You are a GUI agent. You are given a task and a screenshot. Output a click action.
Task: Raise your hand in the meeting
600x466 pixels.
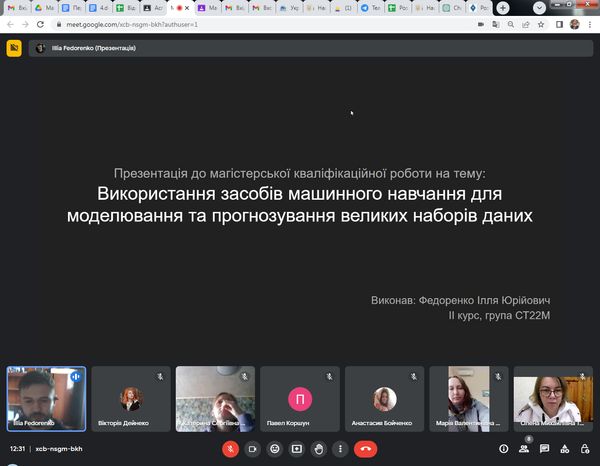point(318,449)
